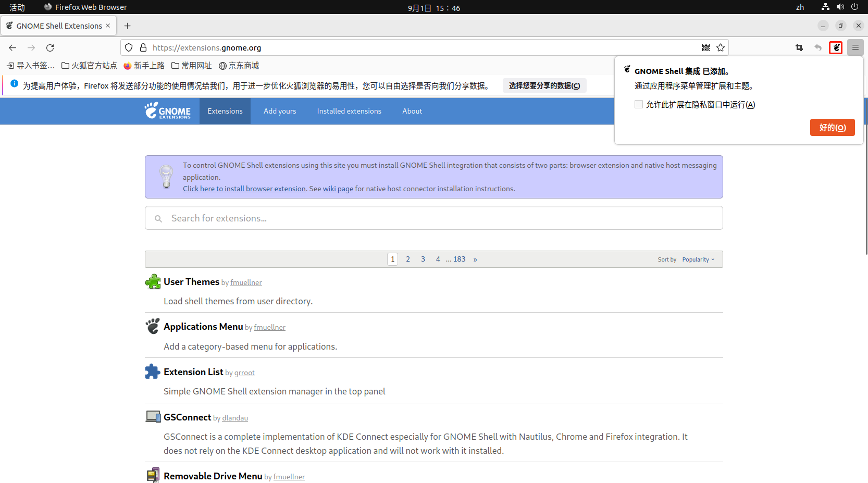Click the Removable Drive Menu icon
The image size is (868, 483).
click(153, 475)
